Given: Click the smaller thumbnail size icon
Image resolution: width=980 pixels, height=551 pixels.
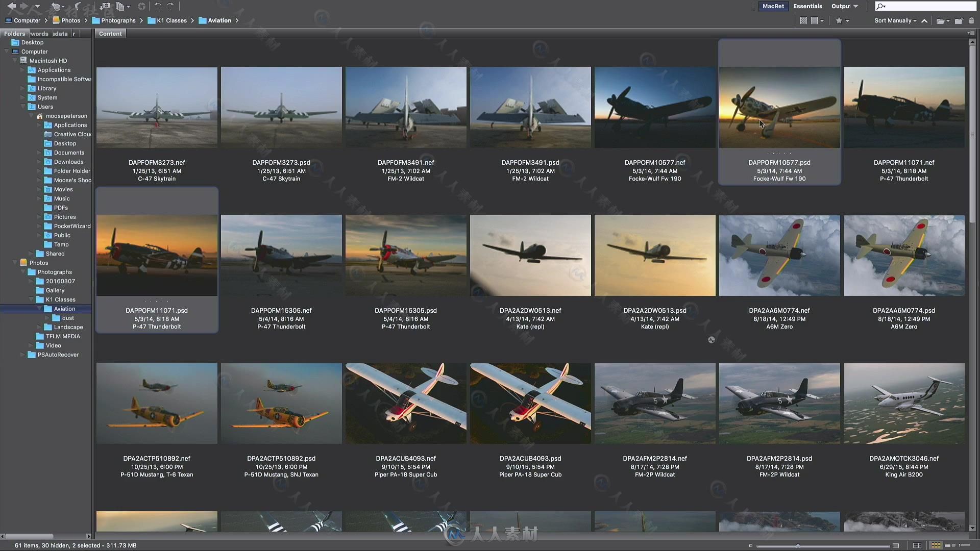Looking at the screenshot, I should tap(750, 545).
